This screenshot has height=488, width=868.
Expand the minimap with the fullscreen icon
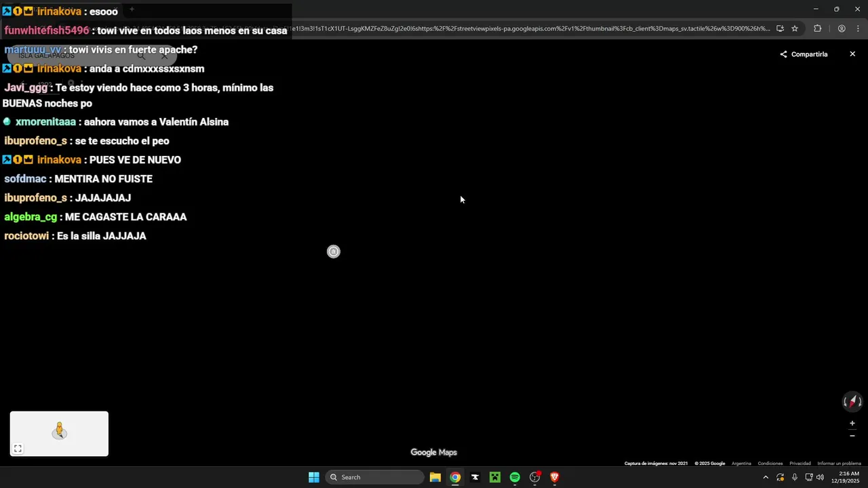pyautogui.click(x=18, y=449)
